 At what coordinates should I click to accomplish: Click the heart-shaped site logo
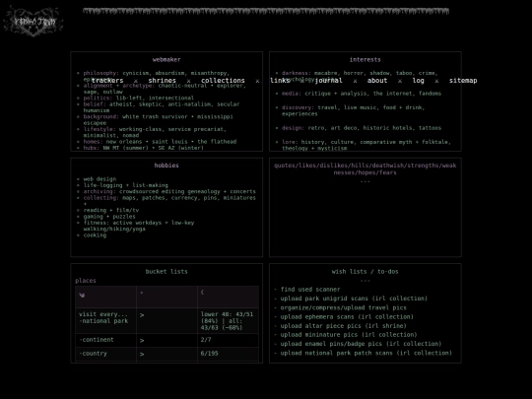(33, 21)
